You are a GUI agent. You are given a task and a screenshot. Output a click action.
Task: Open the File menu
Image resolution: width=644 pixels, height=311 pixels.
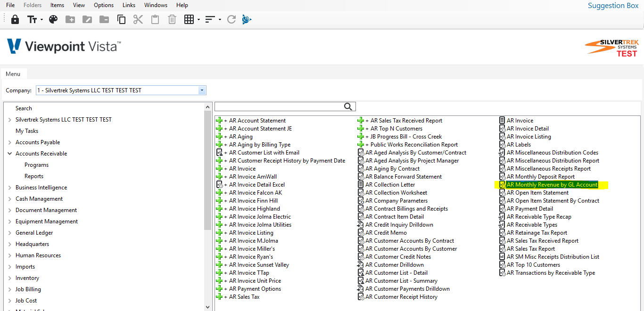tap(10, 5)
